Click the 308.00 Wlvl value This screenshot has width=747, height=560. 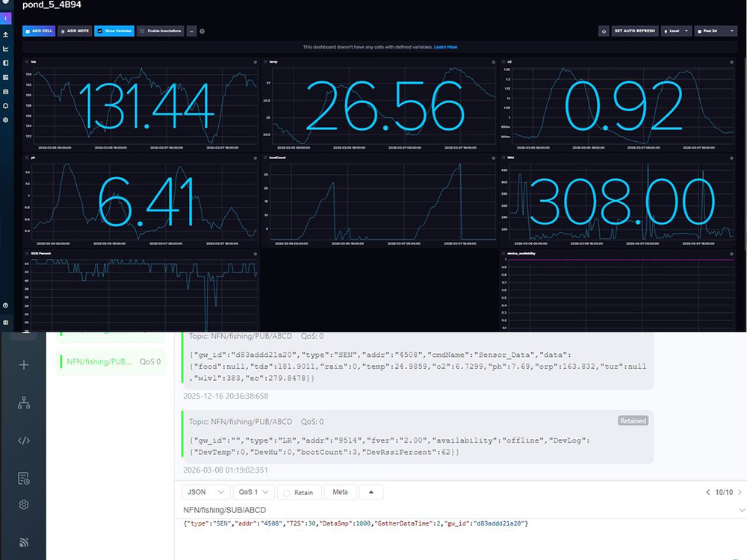pos(622,202)
